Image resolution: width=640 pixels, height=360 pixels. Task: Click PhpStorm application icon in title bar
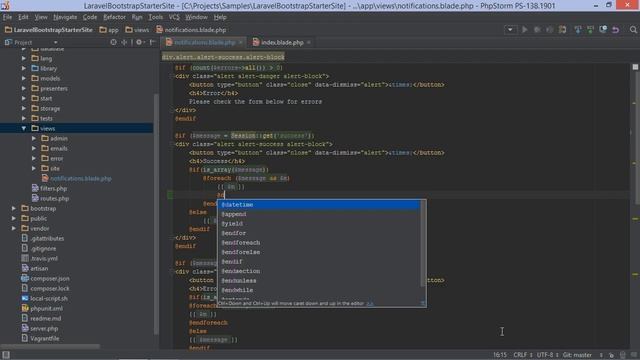(5, 5)
